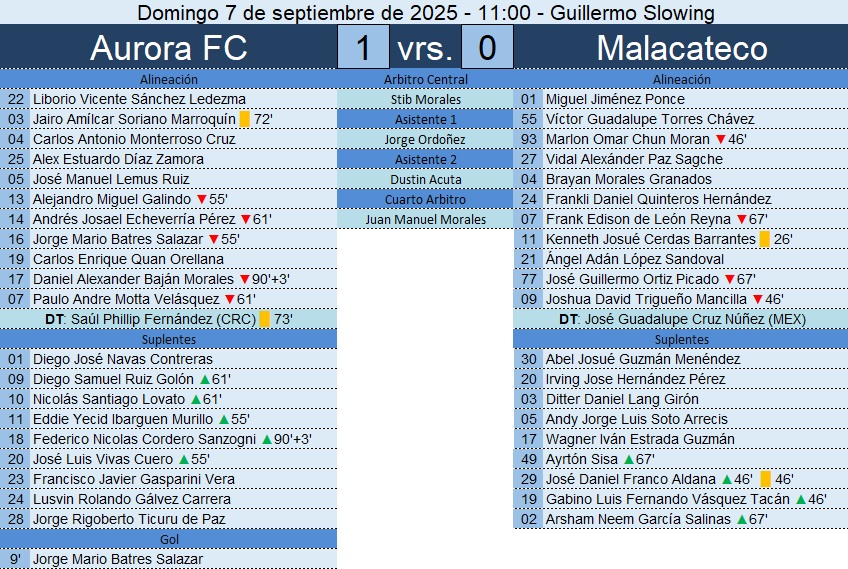Select referee name Stib Morales
Image resolution: width=848 pixels, height=569 pixels.
(425, 99)
